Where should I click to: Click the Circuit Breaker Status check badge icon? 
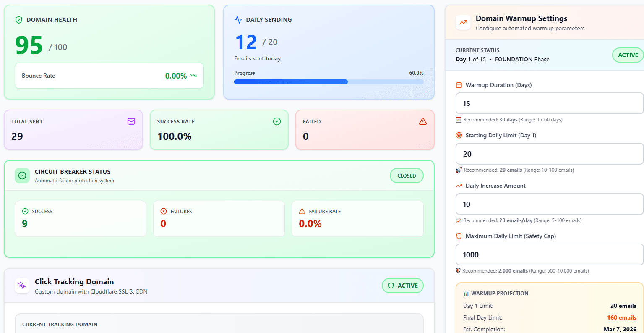[x=22, y=176]
